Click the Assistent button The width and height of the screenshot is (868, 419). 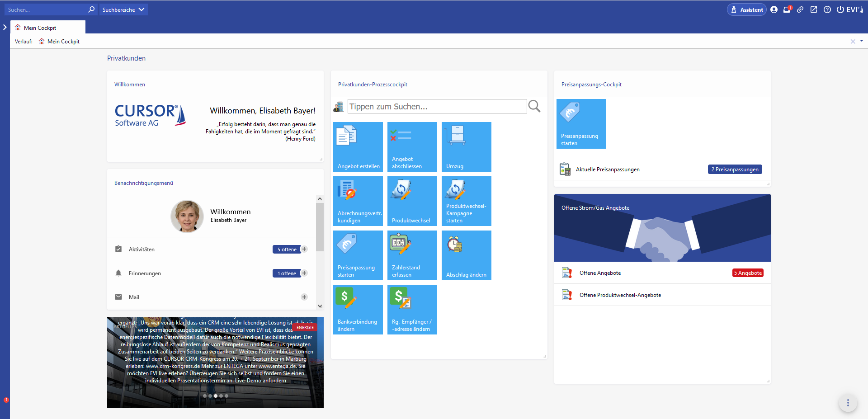pos(746,9)
